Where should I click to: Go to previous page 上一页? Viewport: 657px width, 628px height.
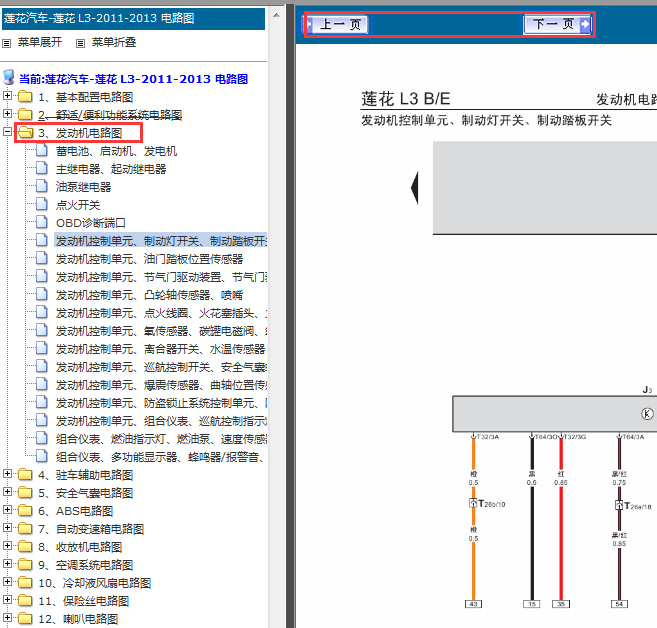(338, 24)
